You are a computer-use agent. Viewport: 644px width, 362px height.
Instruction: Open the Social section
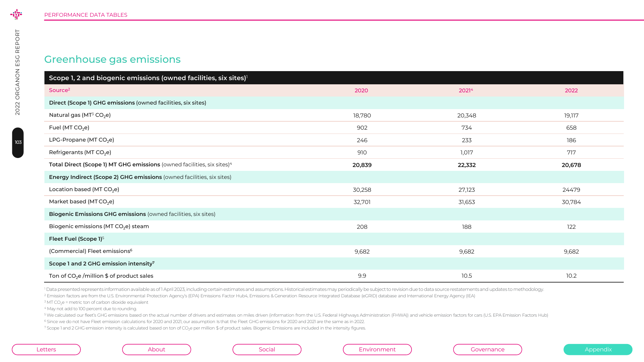267,349
